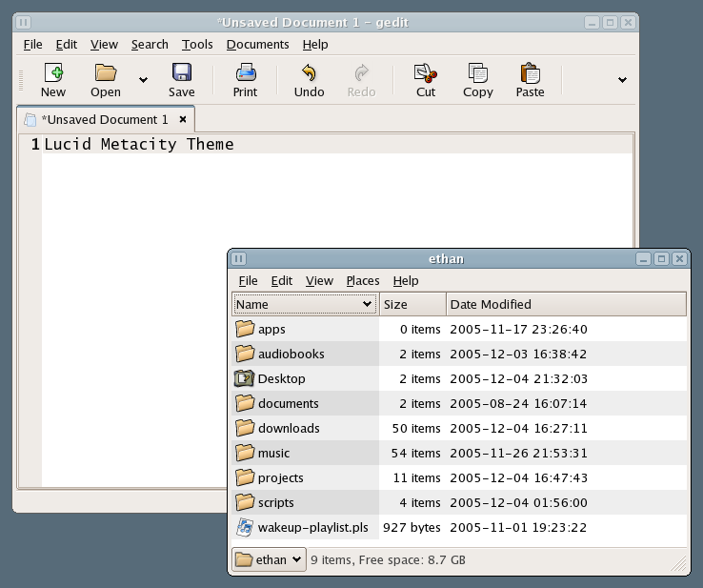Paste from clipboard using Paste icon
Viewport: 703px width, 588px height.
click(530, 73)
